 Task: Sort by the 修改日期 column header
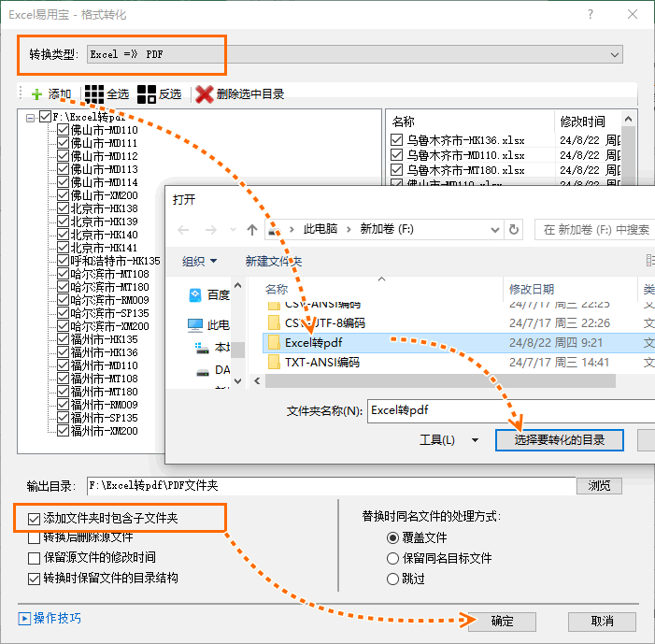pyautogui.click(x=532, y=289)
